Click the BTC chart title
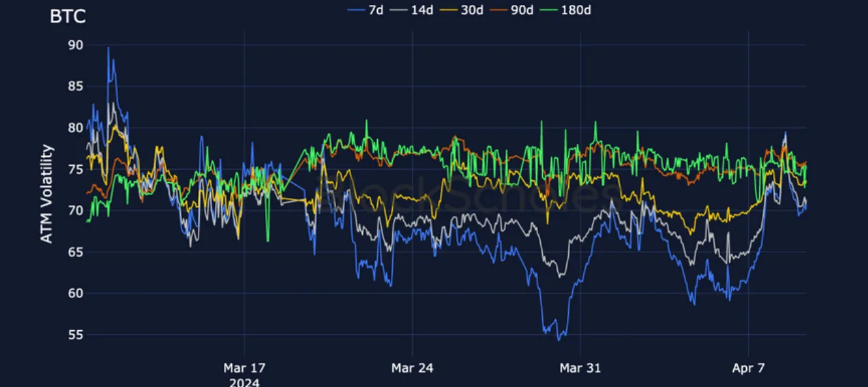Image resolution: width=868 pixels, height=387 pixels. (x=68, y=17)
